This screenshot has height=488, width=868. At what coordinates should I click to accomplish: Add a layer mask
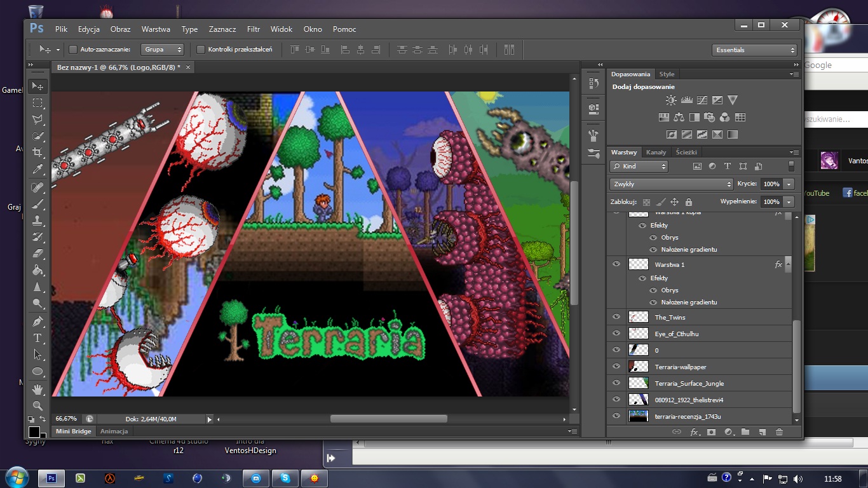click(711, 432)
